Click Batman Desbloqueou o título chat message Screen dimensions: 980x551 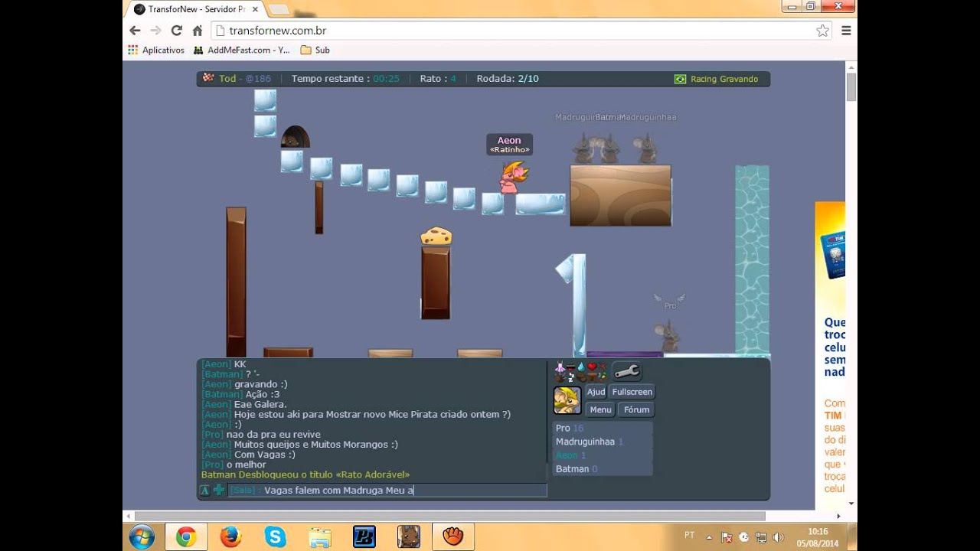pos(305,474)
